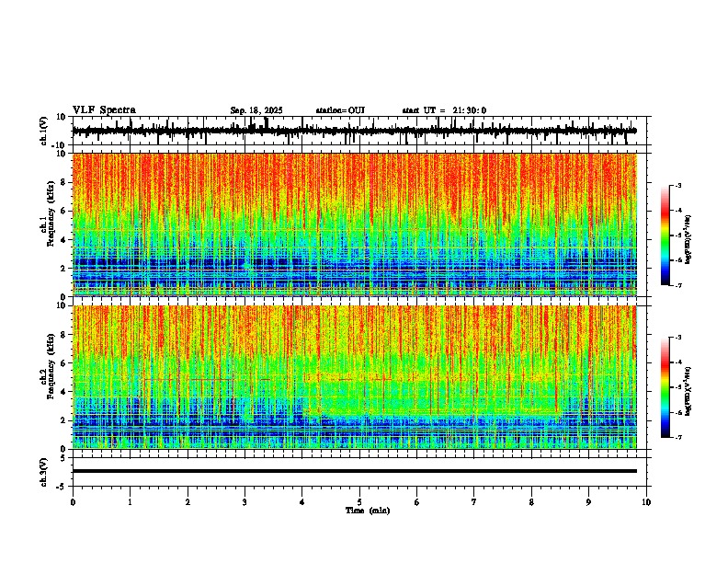The height and width of the screenshot is (563, 728).
Task: Click the ch.2 spectrogram color scale bar
Action: [x=665, y=387]
